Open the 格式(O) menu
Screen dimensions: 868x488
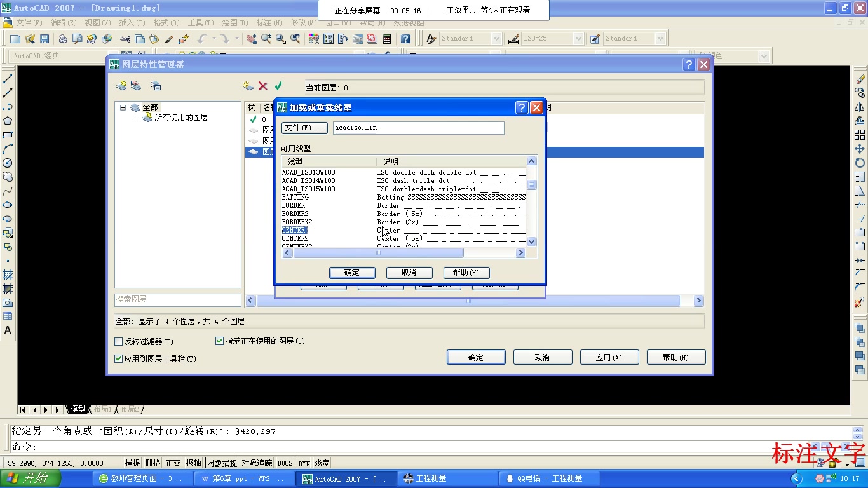pos(166,23)
